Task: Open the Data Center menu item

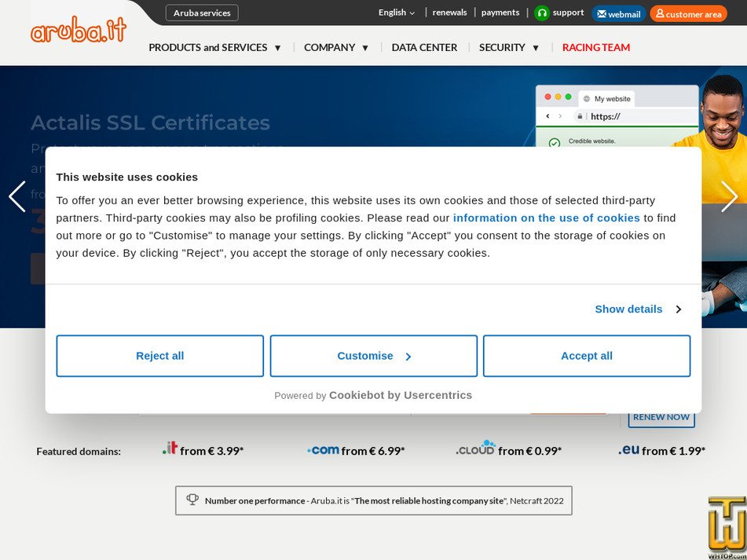Action: [x=424, y=48]
